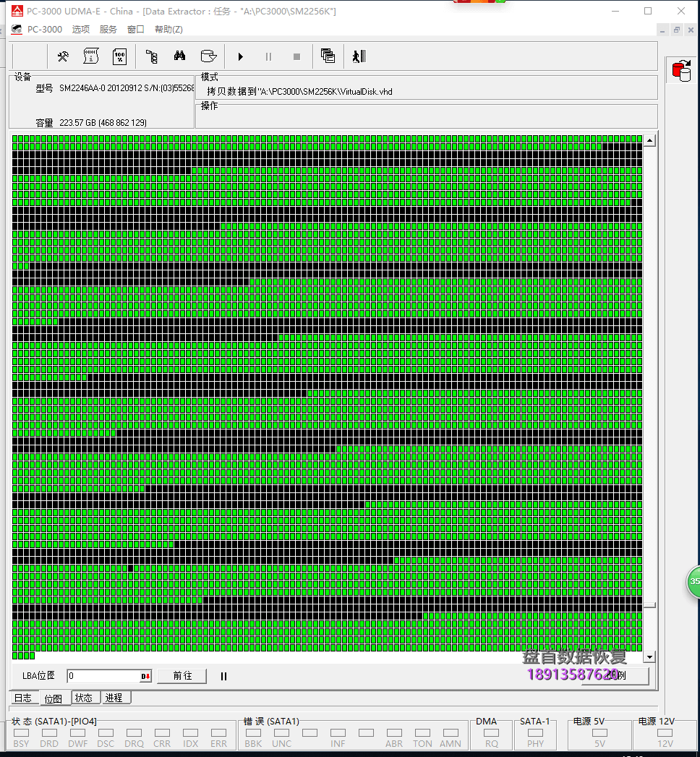Minimize the inner Data Extractor child window

pos(662,30)
